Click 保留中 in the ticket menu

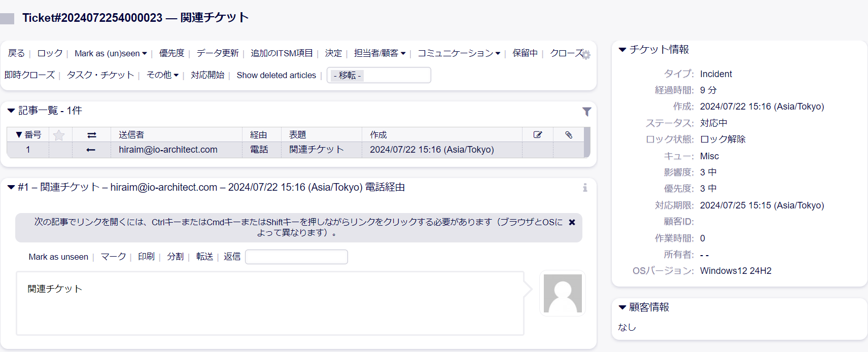525,53
